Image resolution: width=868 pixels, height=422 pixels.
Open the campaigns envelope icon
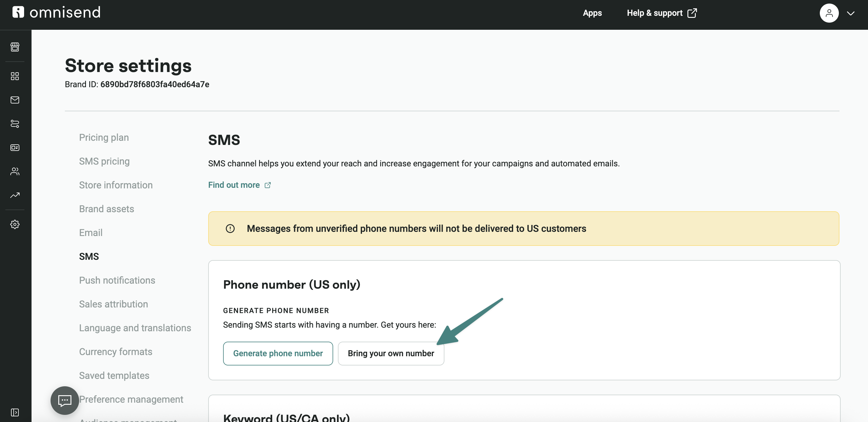pos(15,100)
